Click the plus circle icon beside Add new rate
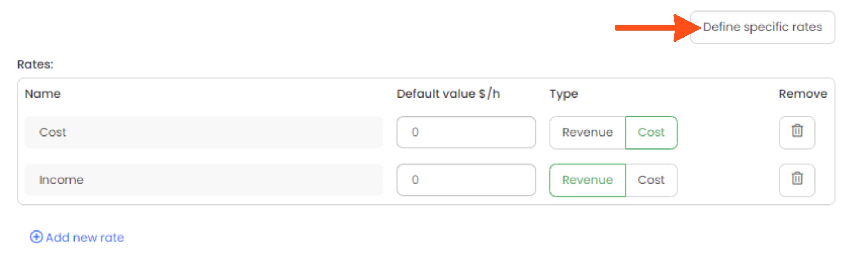Image resolution: width=868 pixels, height=263 pixels. (36, 237)
